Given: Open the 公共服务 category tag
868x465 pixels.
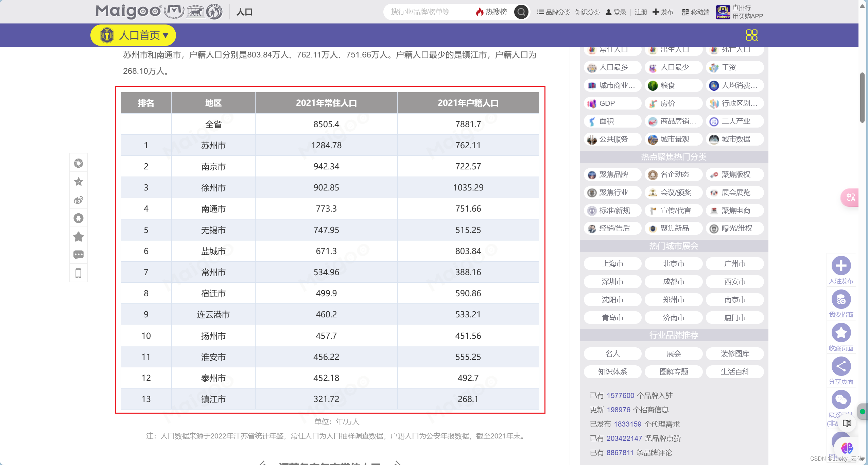Looking at the screenshot, I should click(612, 139).
